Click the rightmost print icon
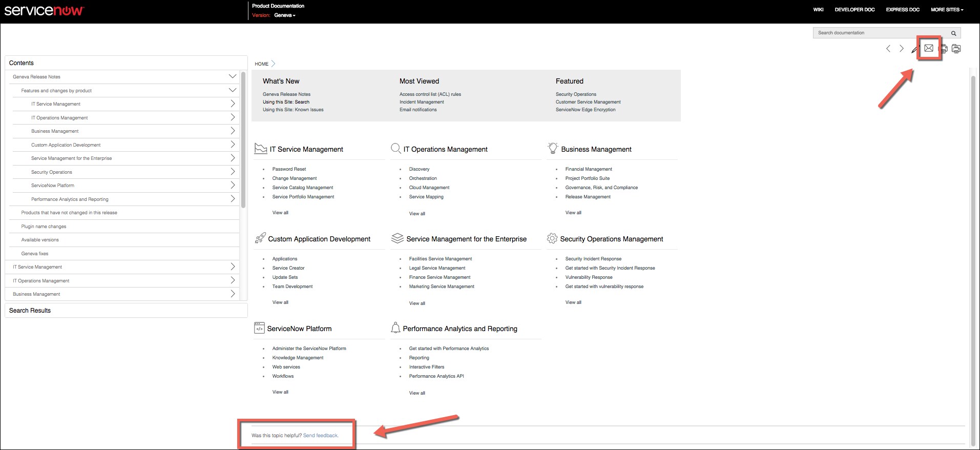This screenshot has width=980, height=450. (956, 49)
